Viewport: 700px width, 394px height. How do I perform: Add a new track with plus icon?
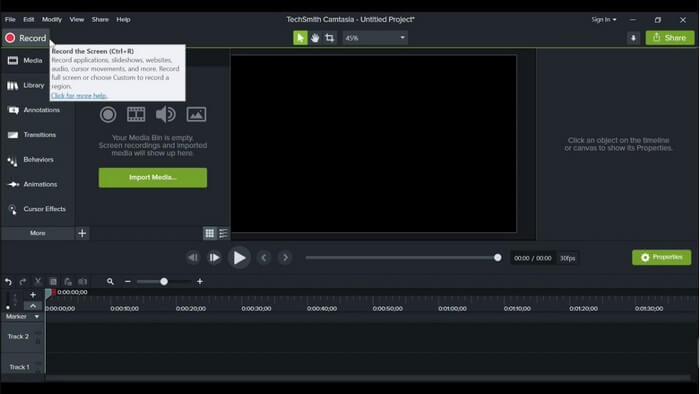click(x=33, y=294)
